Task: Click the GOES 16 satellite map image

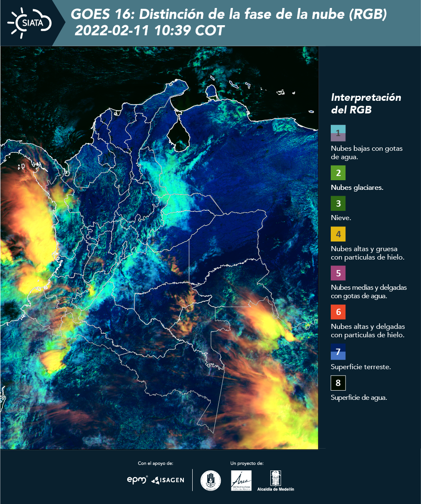Action: (x=160, y=247)
